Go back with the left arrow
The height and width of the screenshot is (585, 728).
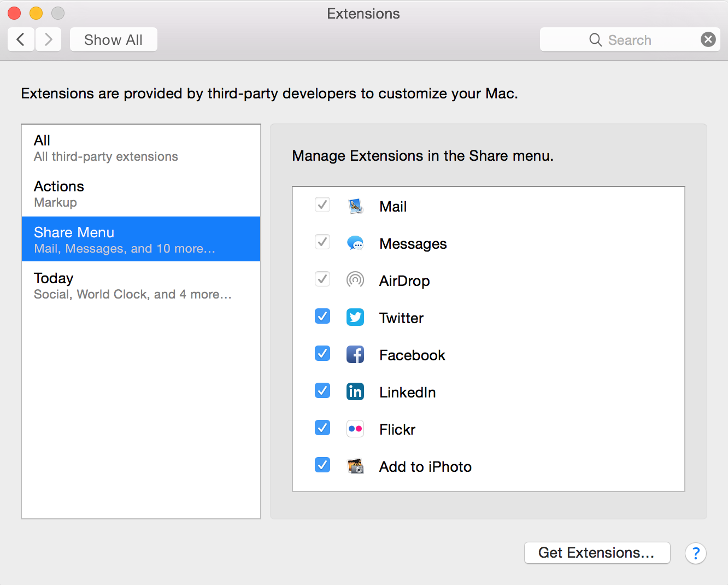tap(21, 39)
